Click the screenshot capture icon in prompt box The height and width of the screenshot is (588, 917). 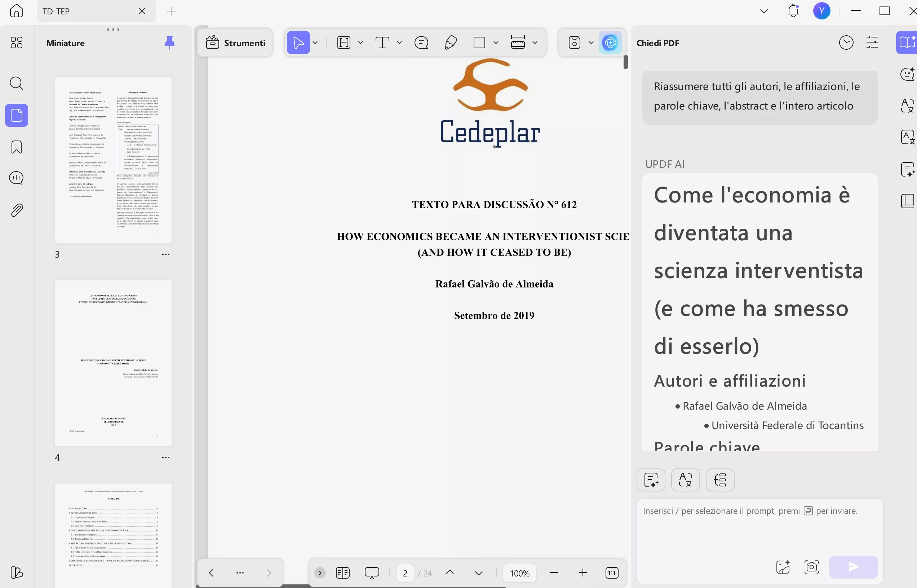[811, 567]
